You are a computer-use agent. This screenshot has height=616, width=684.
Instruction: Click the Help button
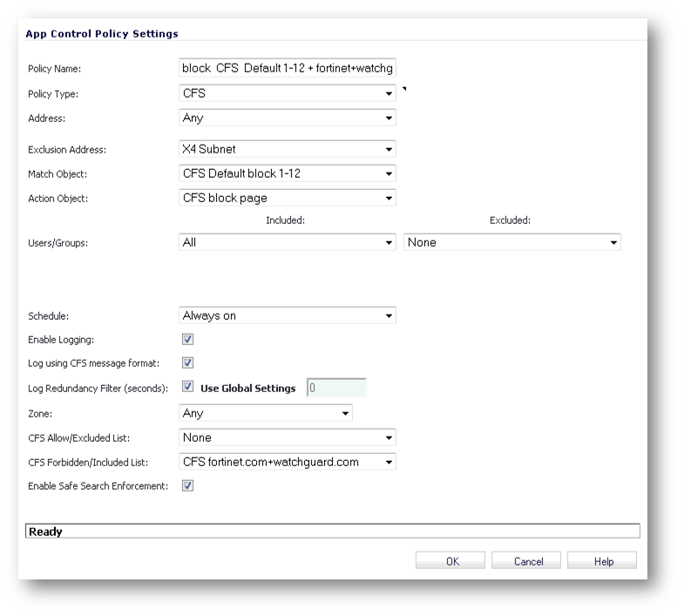(x=602, y=561)
